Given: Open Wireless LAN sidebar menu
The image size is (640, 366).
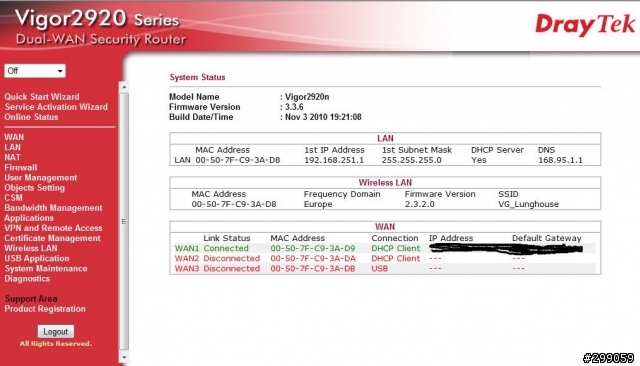Looking at the screenshot, I should click(31, 248).
